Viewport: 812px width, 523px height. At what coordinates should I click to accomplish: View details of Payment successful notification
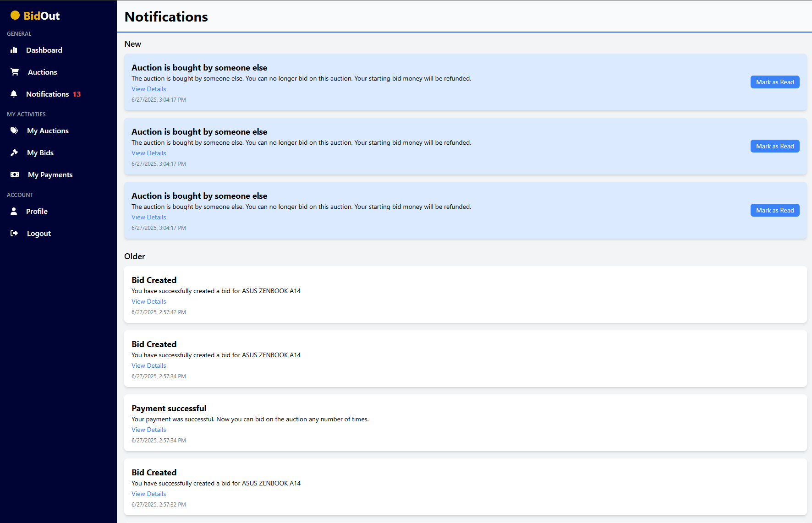coord(148,430)
